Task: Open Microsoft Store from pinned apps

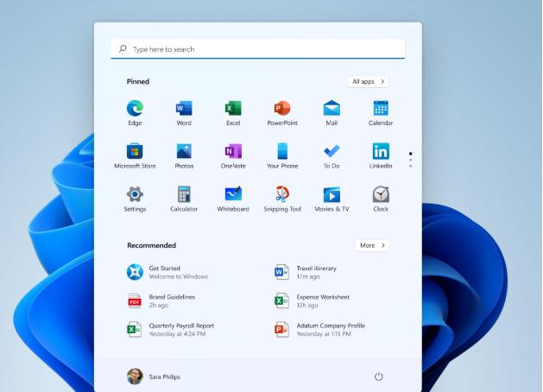Action: pos(135,151)
